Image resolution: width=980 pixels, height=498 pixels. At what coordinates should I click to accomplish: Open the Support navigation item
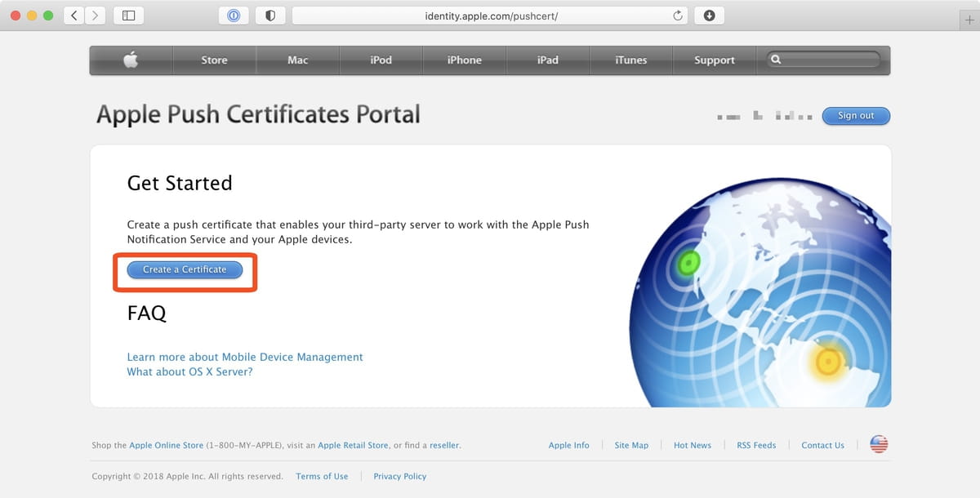coord(715,60)
